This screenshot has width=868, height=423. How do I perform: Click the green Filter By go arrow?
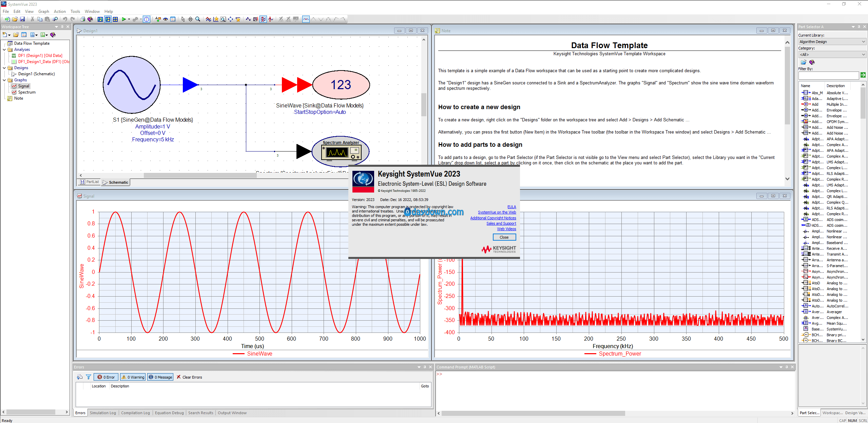pos(863,75)
